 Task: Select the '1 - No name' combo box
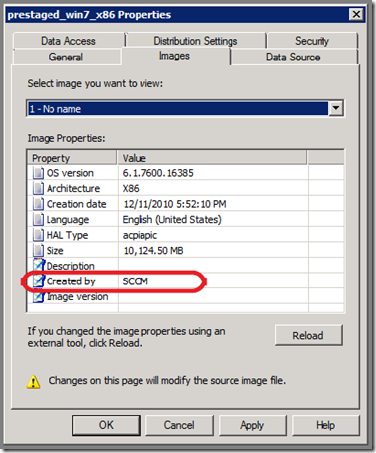tap(185, 108)
